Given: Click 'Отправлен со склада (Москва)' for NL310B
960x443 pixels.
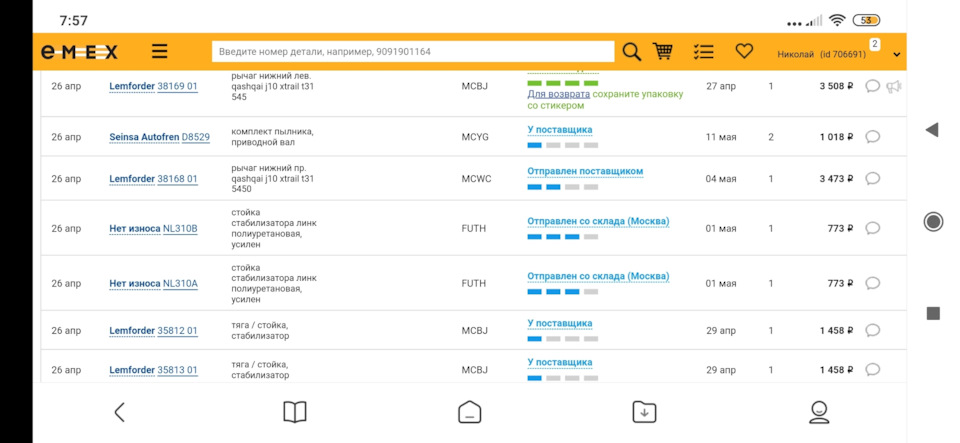Looking at the screenshot, I should click(x=598, y=221).
